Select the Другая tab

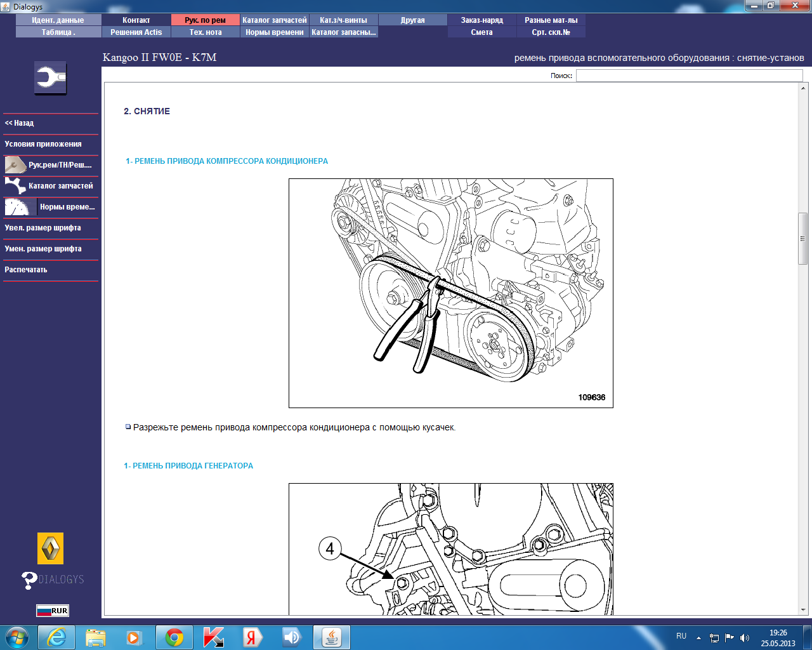tap(413, 20)
